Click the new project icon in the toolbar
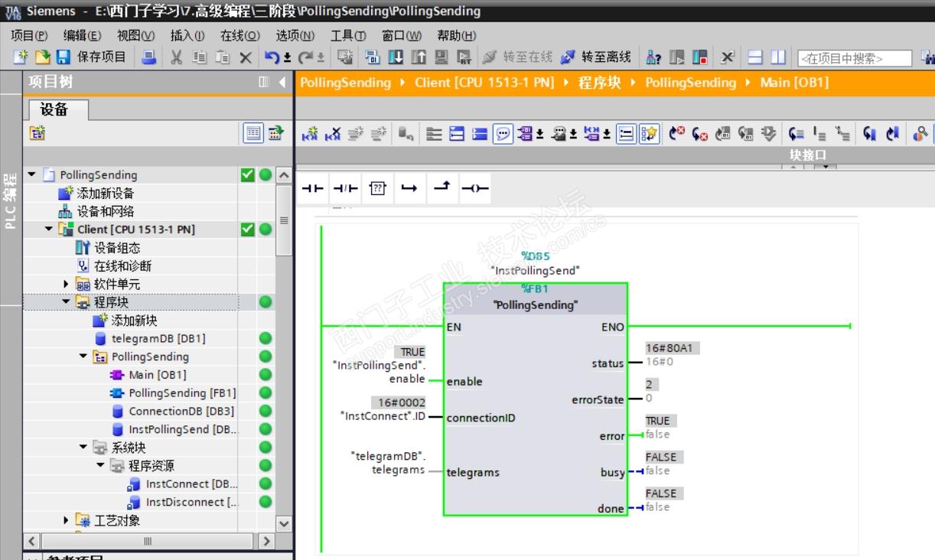 tap(21, 57)
